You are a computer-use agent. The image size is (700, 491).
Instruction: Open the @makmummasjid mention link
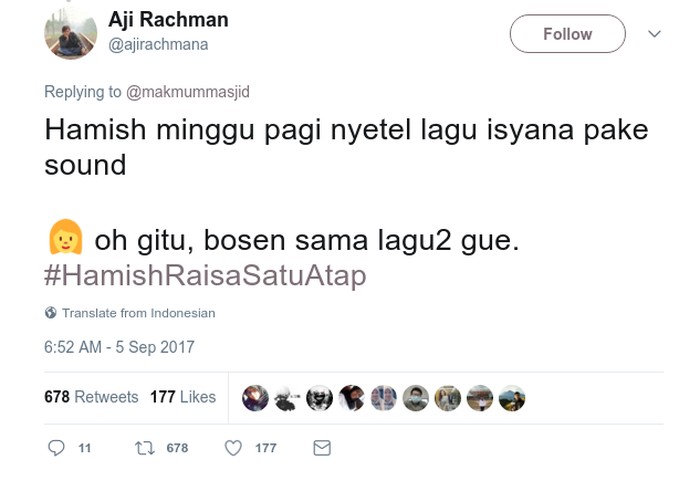[188, 92]
